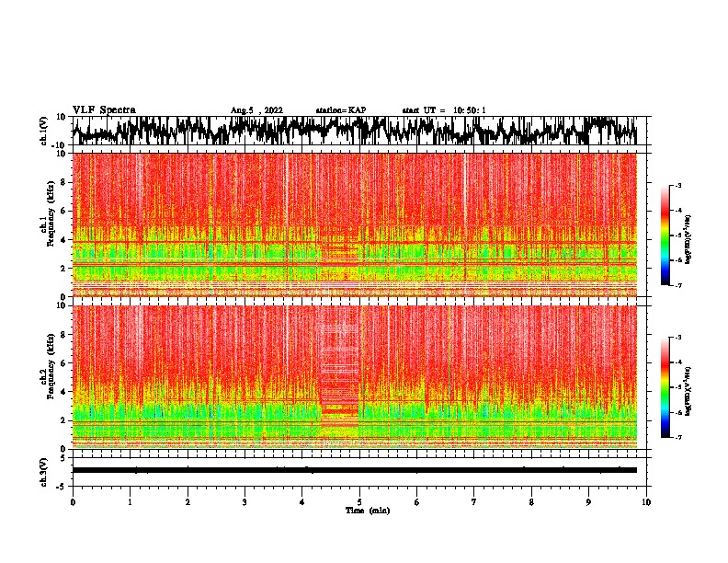Screen dimensions: 728x563
Task: Click the ch.1 frequency axis tick "6"
Action: coord(63,211)
